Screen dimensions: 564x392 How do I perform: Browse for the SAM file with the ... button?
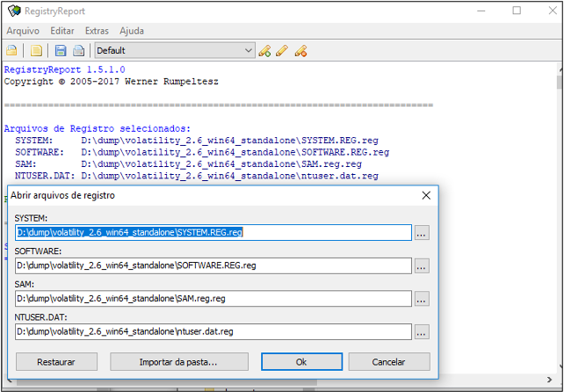click(x=422, y=299)
